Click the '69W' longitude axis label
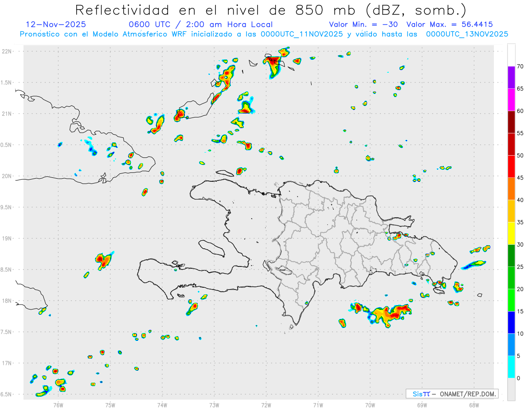 [x=422, y=405]
